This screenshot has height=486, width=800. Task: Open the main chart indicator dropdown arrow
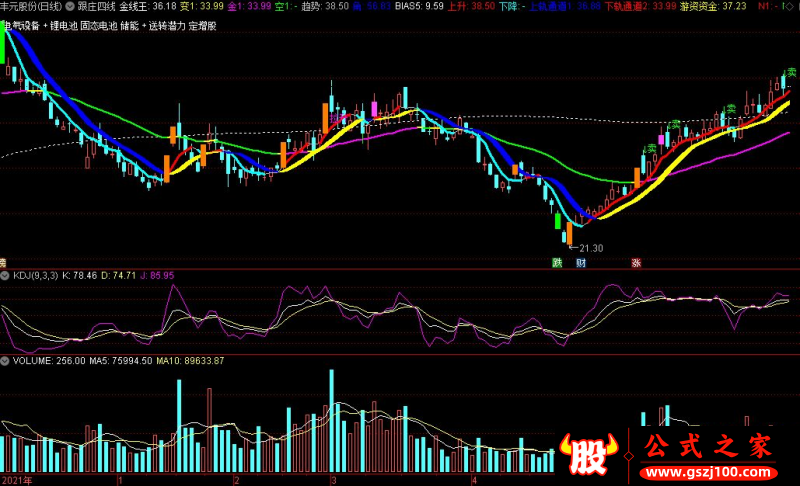pos(70,7)
